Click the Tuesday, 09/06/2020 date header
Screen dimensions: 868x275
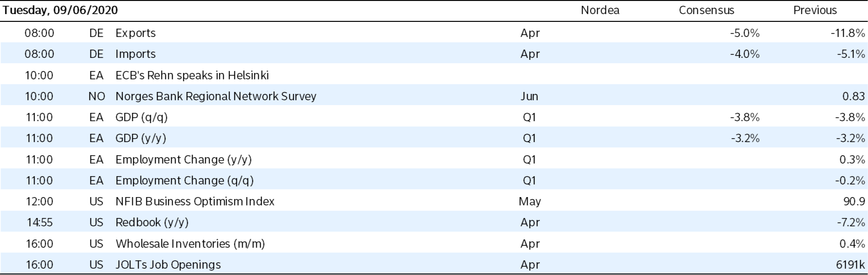[x=60, y=10]
